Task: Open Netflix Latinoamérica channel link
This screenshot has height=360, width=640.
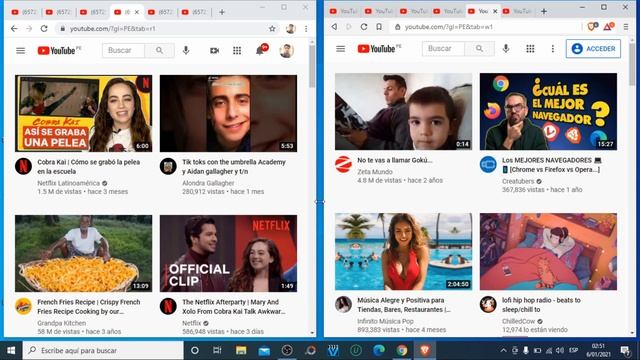Action: [x=68, y=183]
